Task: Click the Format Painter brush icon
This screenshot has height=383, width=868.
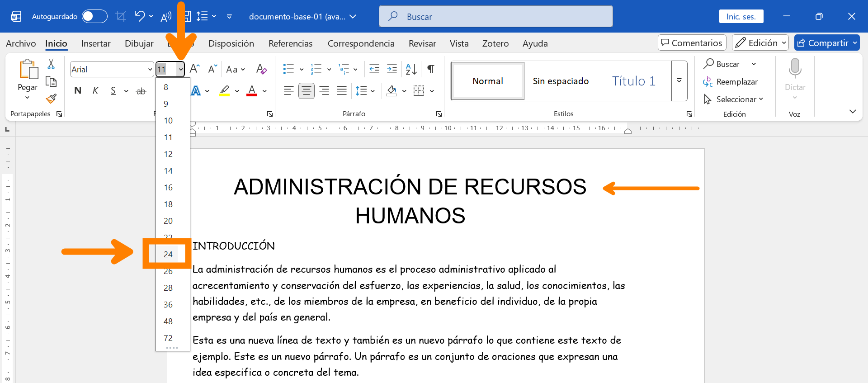Action: pos(51,99)
